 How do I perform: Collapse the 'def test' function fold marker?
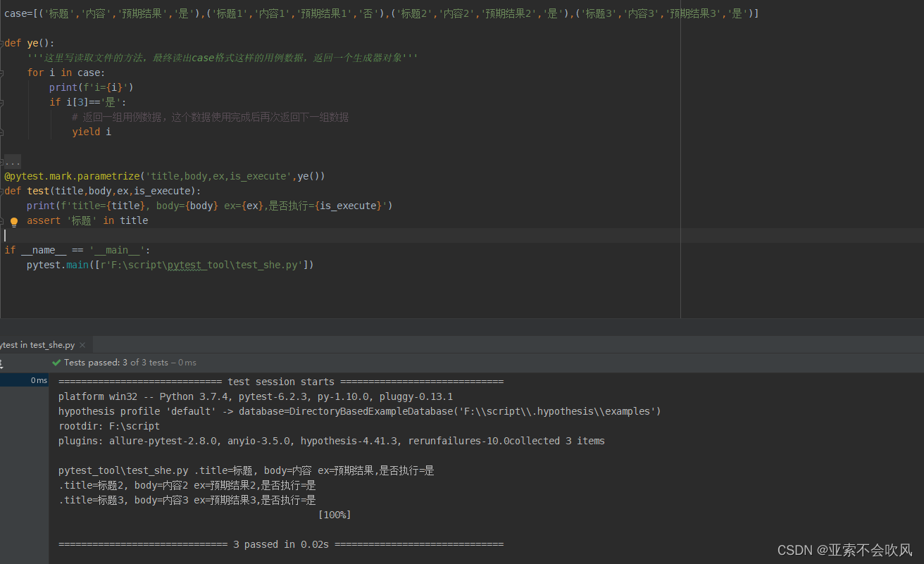click(2, 191)
